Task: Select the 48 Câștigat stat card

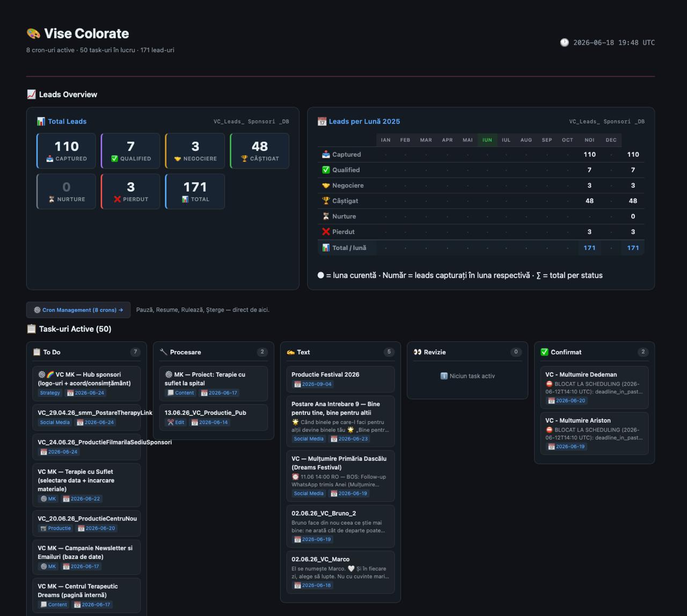Action: (259, 151)
